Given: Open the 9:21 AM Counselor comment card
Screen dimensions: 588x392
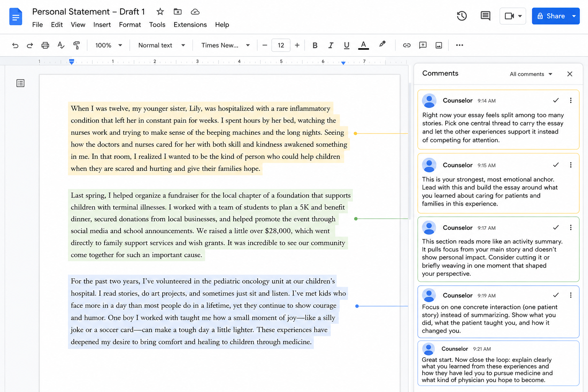Looking at the screenshot, I should tap(498, 363).
